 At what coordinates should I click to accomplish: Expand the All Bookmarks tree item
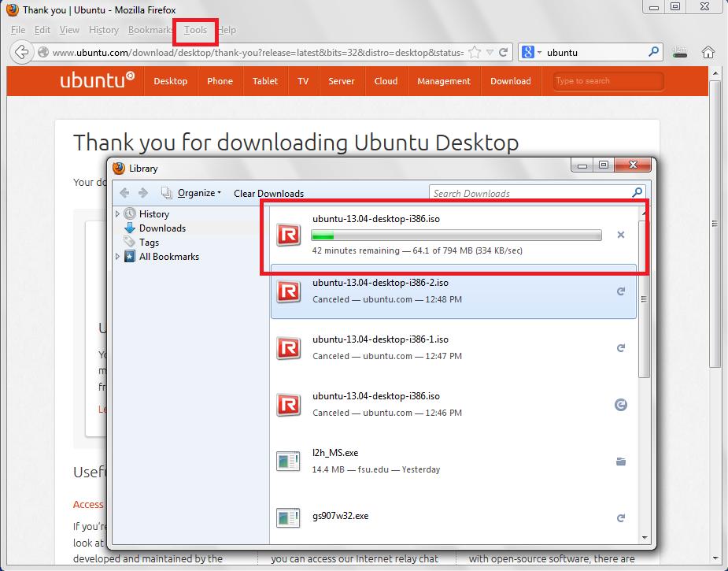(118, 257)
